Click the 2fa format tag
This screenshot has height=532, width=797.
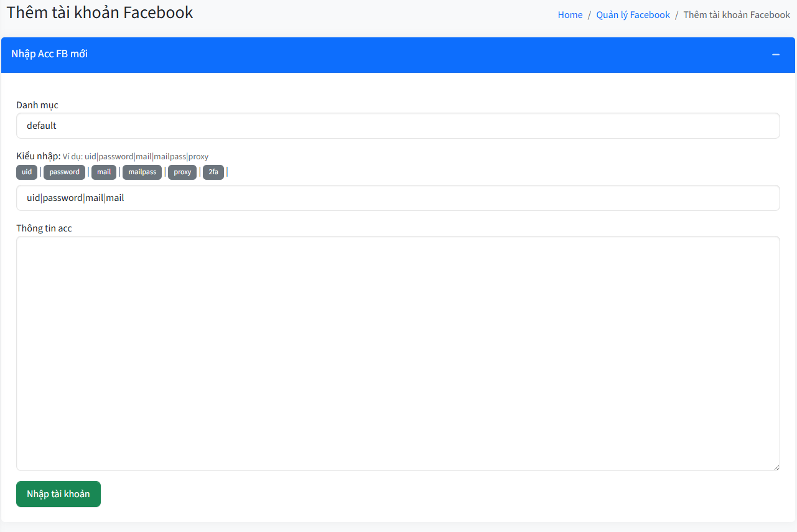tap(213, 172)
